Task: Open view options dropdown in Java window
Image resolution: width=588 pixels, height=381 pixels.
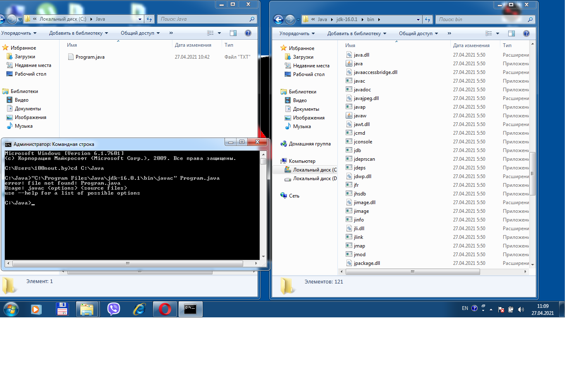Action: pyautogui.click(x=219, y=33)
